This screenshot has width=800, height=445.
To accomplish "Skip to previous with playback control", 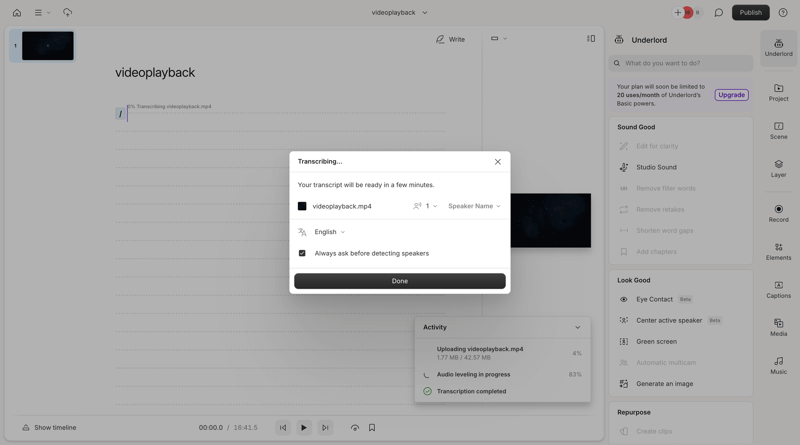I will point(283,428).
